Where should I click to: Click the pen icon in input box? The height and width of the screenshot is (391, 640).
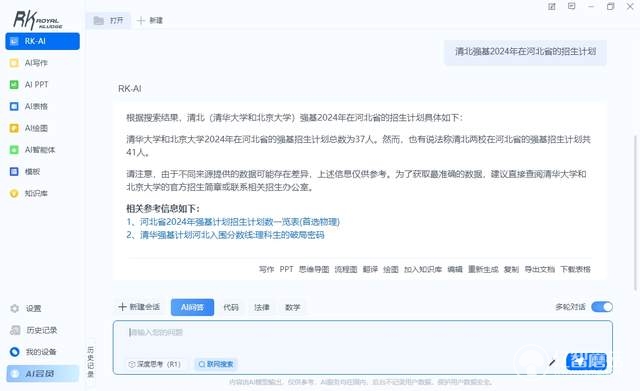(x=552, y=362)
